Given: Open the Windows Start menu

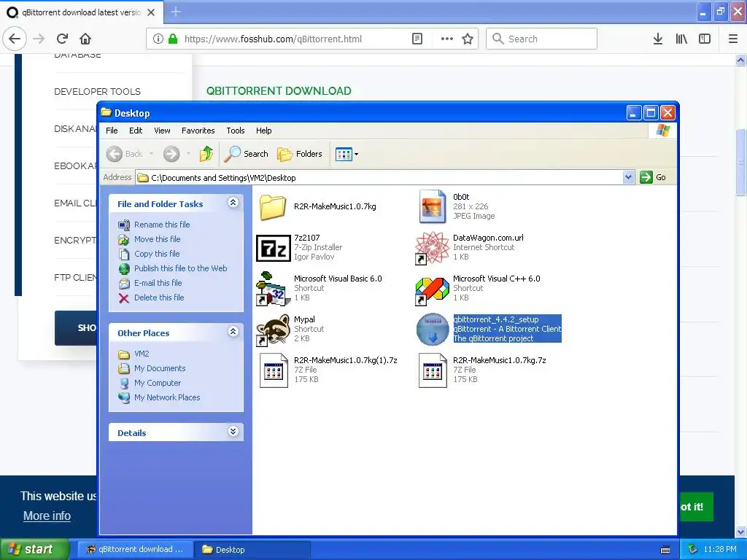Looking at the screenshot, I should point(34,550).
